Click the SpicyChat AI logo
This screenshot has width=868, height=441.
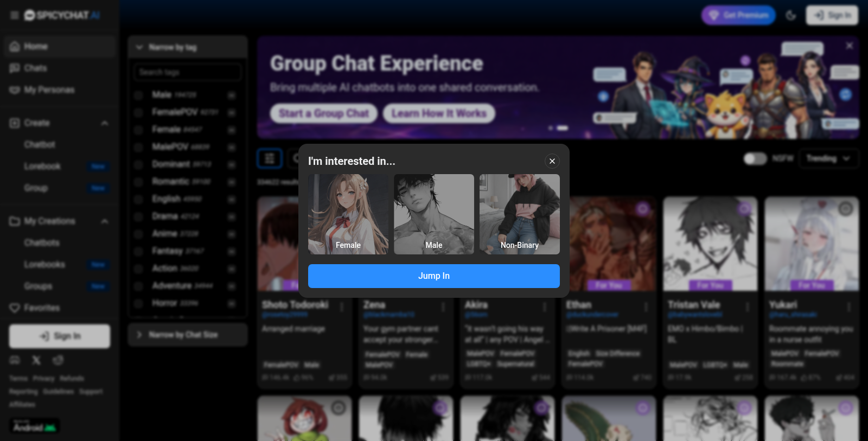62,15
